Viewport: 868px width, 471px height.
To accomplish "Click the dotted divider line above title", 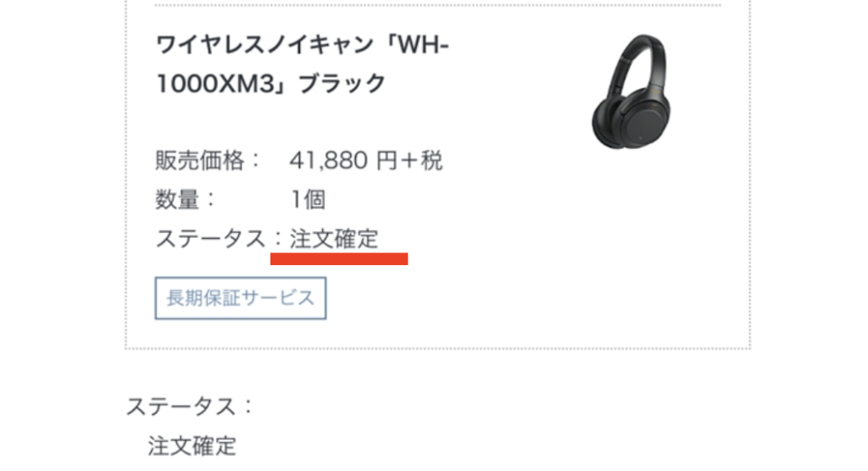I will (437, 5).
